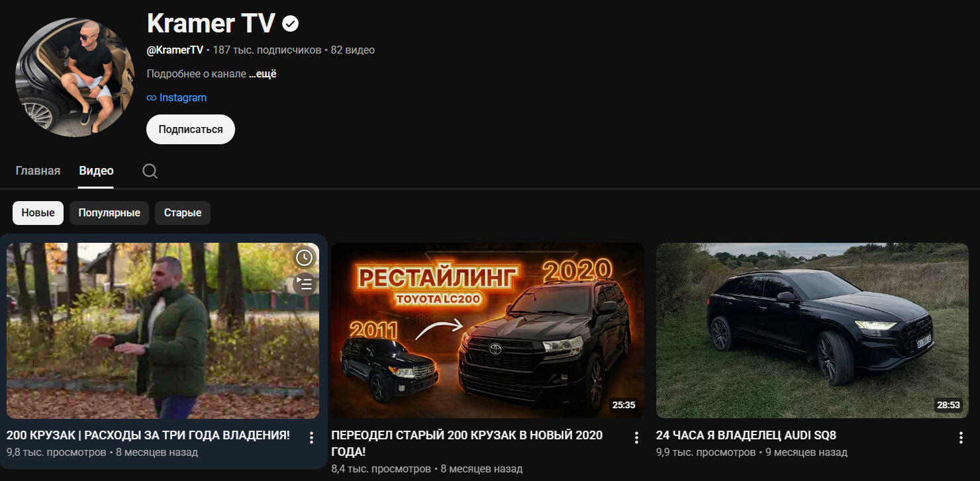980x481 pixels.
Task: Open options menu for 200 КРУЗАК РАСХОДЫ video
Action: [311, 437]
